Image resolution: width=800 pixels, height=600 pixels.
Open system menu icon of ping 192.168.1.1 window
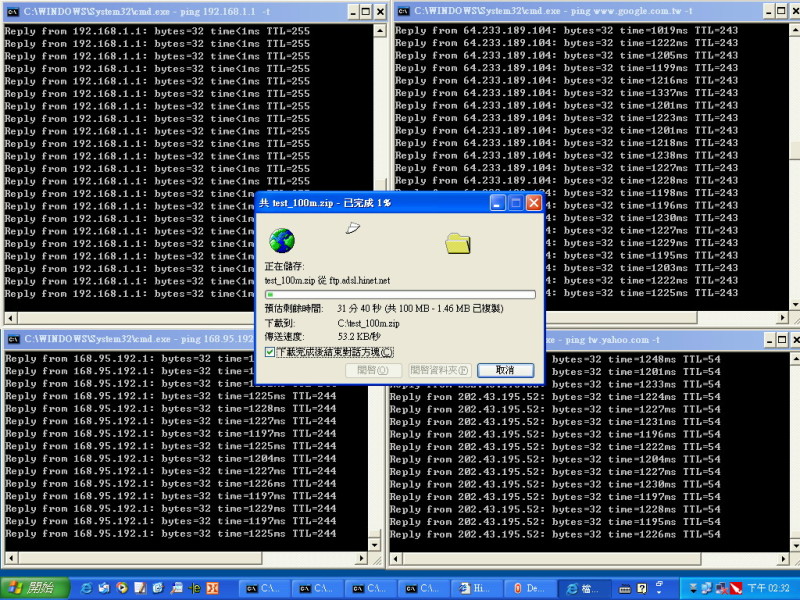click(13, 12)
